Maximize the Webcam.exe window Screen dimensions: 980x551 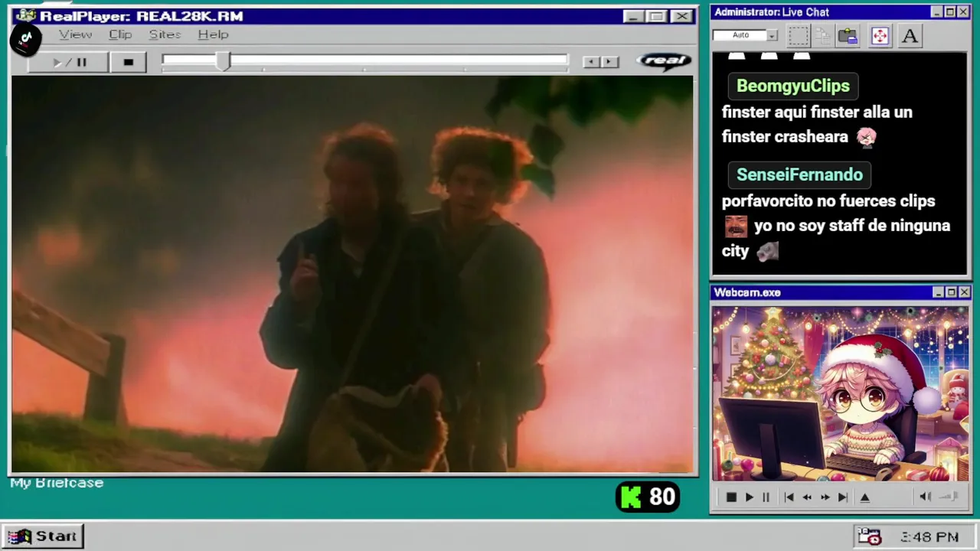951,292
